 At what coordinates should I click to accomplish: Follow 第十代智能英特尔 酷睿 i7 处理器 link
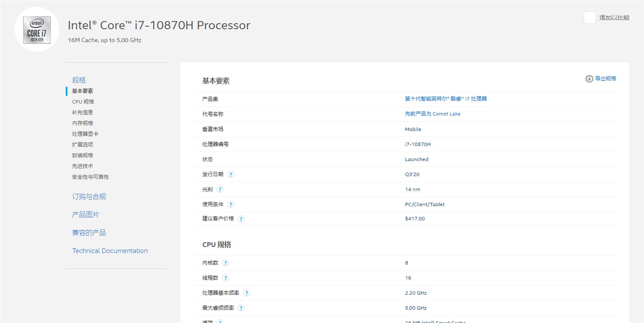pos(446,99)
